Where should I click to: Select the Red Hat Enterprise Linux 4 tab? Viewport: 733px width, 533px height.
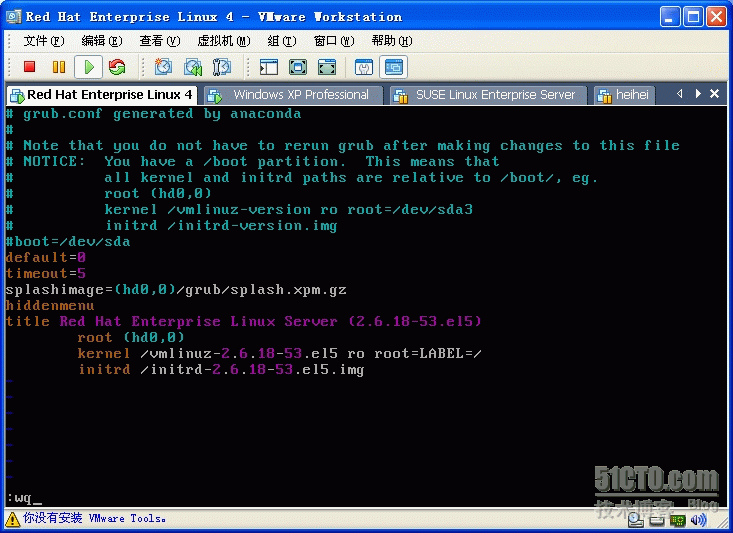[102, 95]
